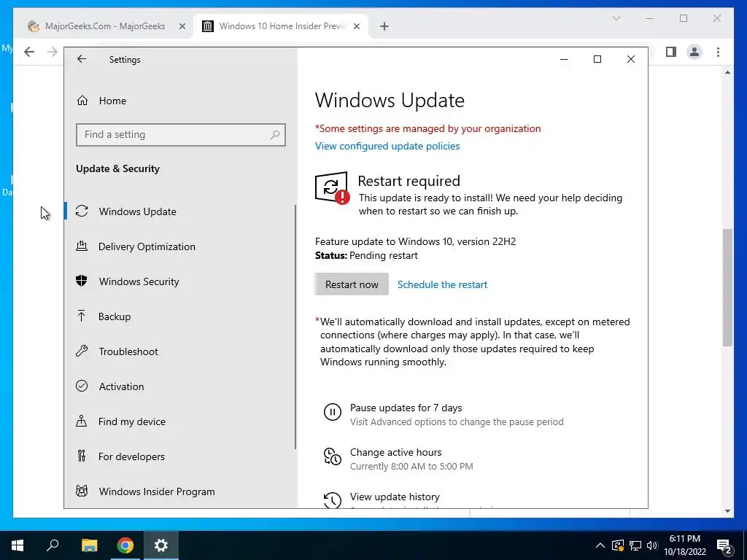
Task: Switch to Windows 10 Home Insider Preview tab
Action: click(281, 26)
